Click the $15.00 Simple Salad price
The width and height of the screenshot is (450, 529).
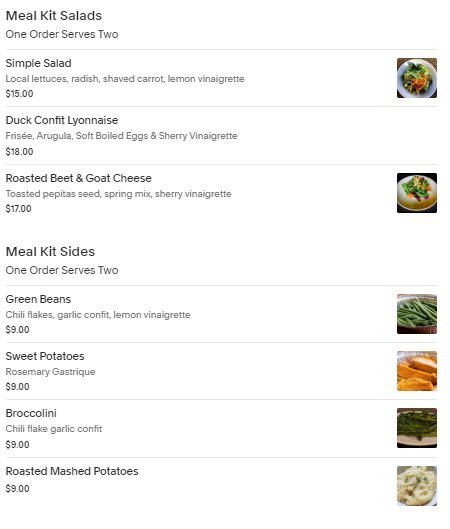point(19,94)
